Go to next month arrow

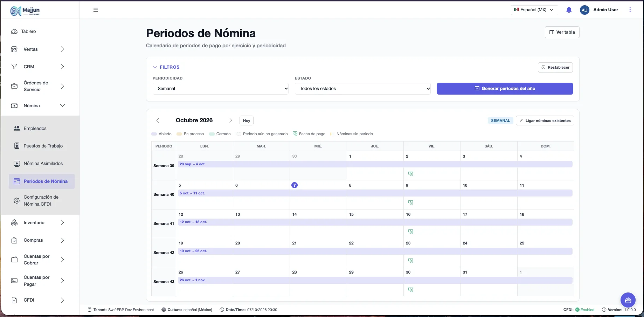(x=230, y=120)
